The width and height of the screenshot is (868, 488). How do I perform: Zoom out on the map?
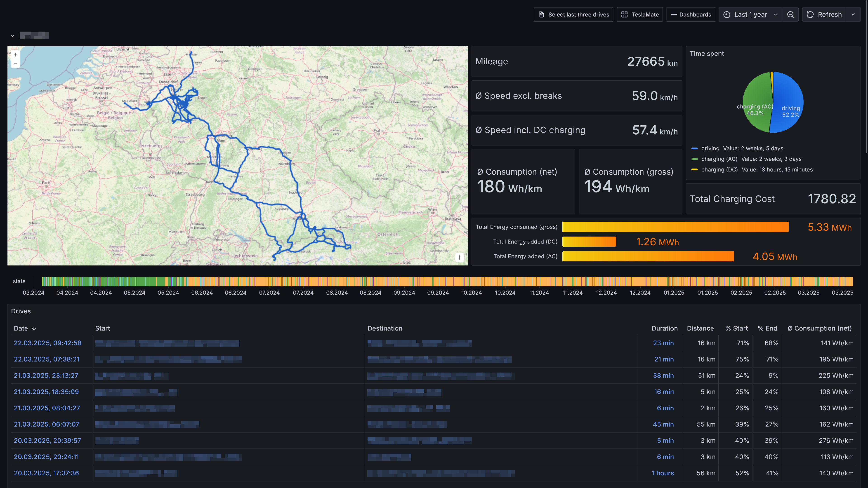15,64
